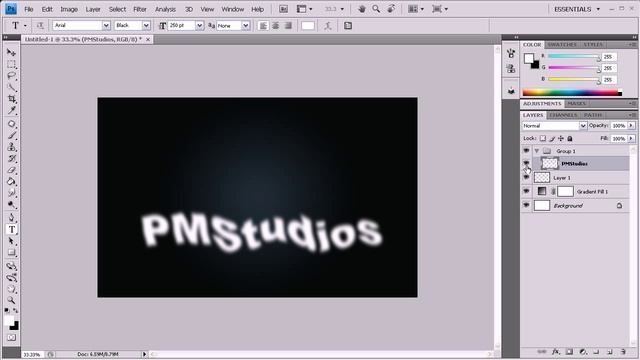
Task: Click the color spectrum ramp
Action: pyautogui.click(x=572, y=93)
